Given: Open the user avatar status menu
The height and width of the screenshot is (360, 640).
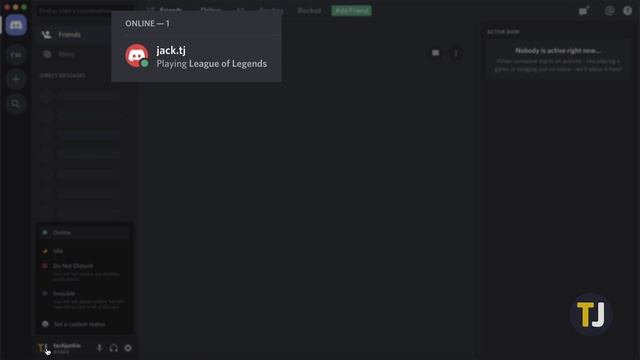Looking at the screenshot, I should 43,348.
